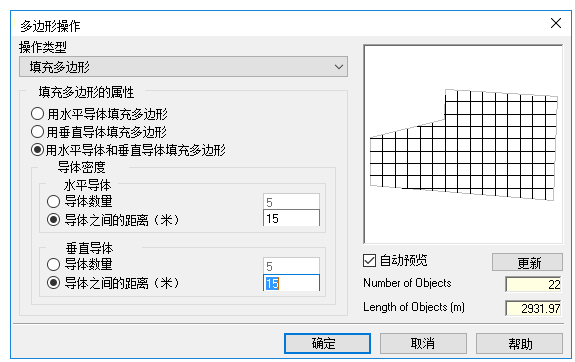The image size is (575, 362).
Task: Click the 更新 button
Action: click(527, 263)
